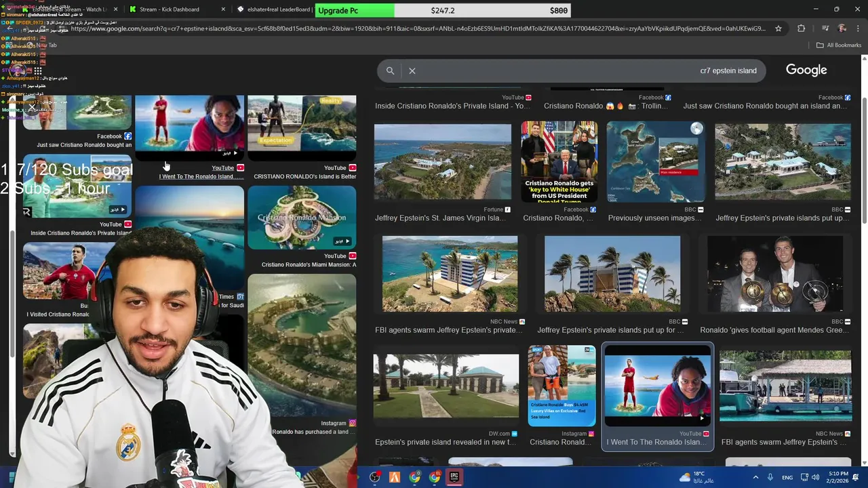
Task: Close the left preview panel with the X
Action: (32, 107)
